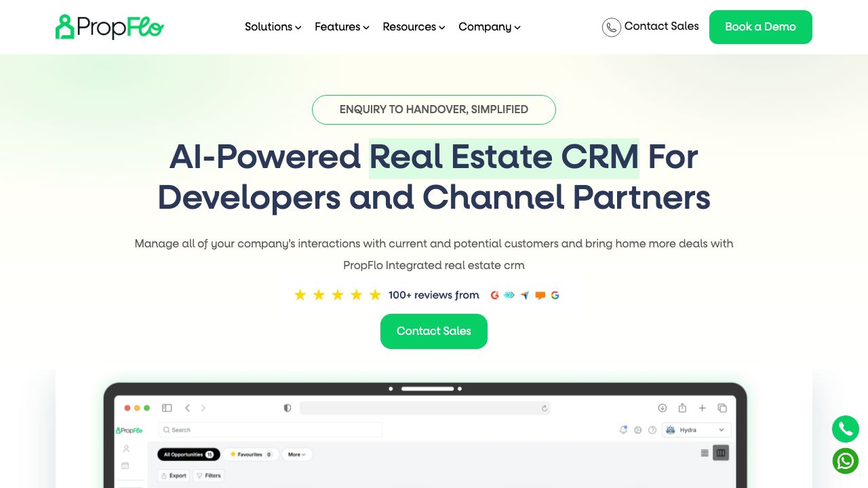Click the reload icon in the preview address bar
Viewport: 868px width, 488px height.
pyautogui.click(x=544, y=408)
